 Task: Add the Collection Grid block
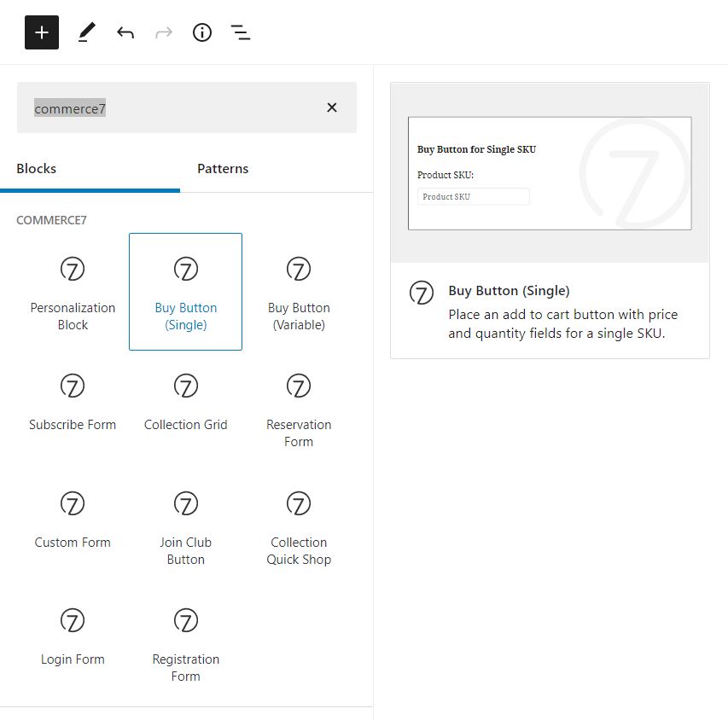coord(185,403)
